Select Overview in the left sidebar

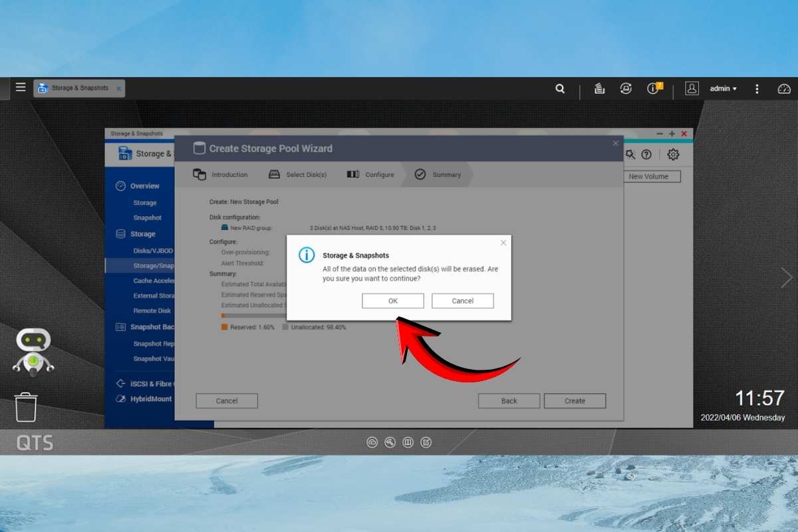pyautogui.click(x=144, y=186)
